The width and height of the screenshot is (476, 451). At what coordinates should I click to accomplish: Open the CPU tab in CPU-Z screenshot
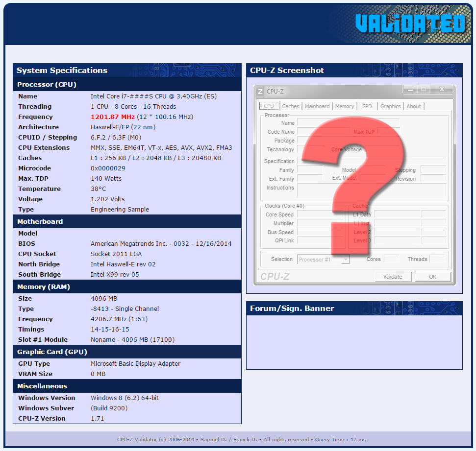(x=269, y=106)
